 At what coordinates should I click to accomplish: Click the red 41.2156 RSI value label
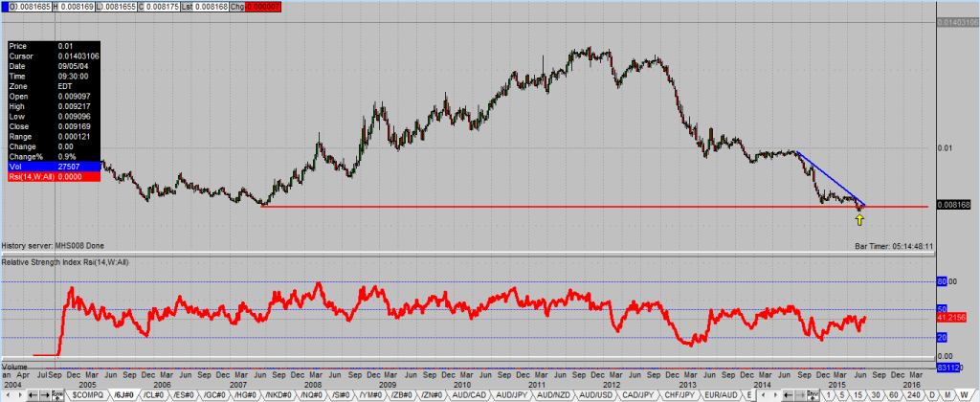[952, 318]
